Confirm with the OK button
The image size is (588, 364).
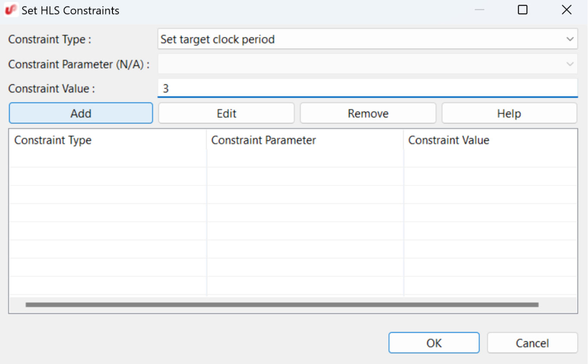coord(434,343)
